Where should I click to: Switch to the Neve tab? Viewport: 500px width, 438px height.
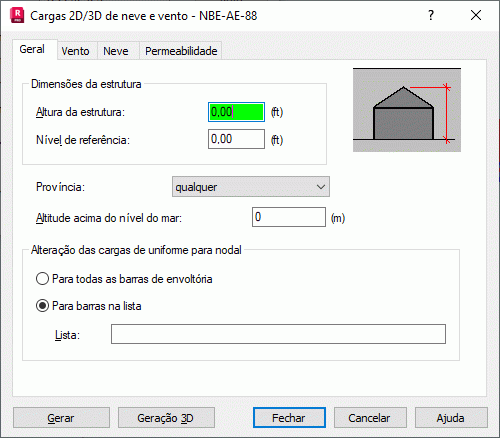(116, 51)
